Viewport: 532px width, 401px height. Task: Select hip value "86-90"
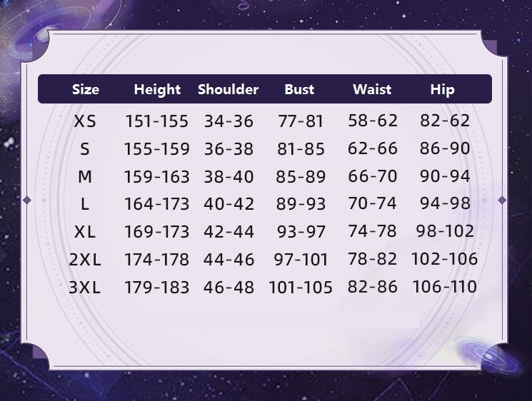point(445,148)
